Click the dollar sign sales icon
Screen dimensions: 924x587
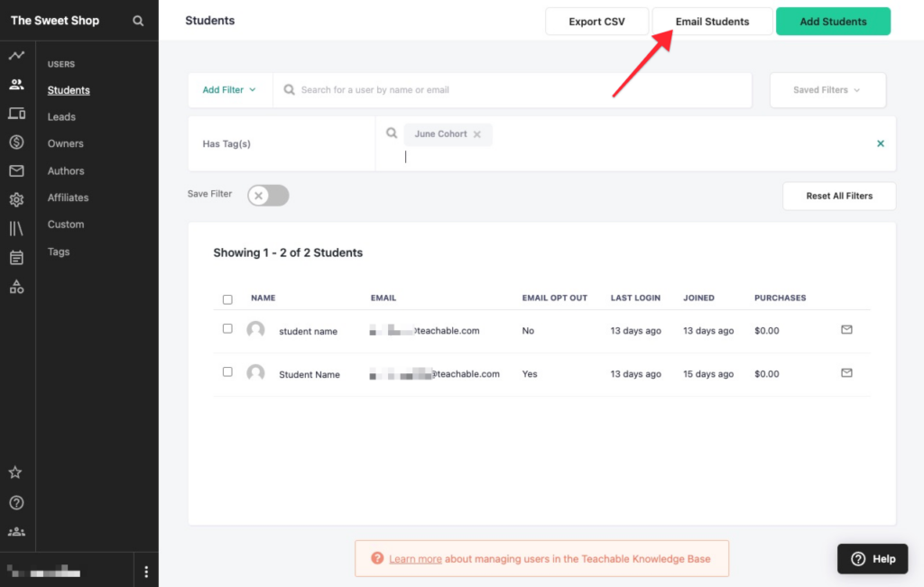click(16, 142)
